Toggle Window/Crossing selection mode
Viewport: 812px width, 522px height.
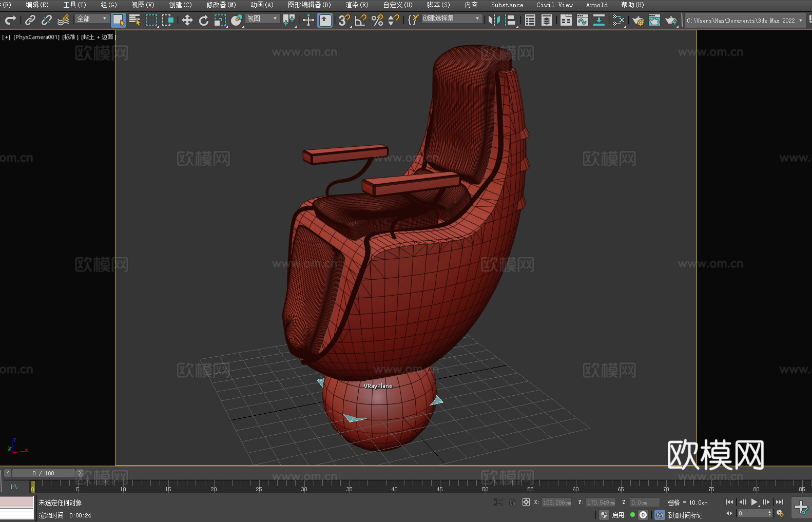click(x=168, y=20)
